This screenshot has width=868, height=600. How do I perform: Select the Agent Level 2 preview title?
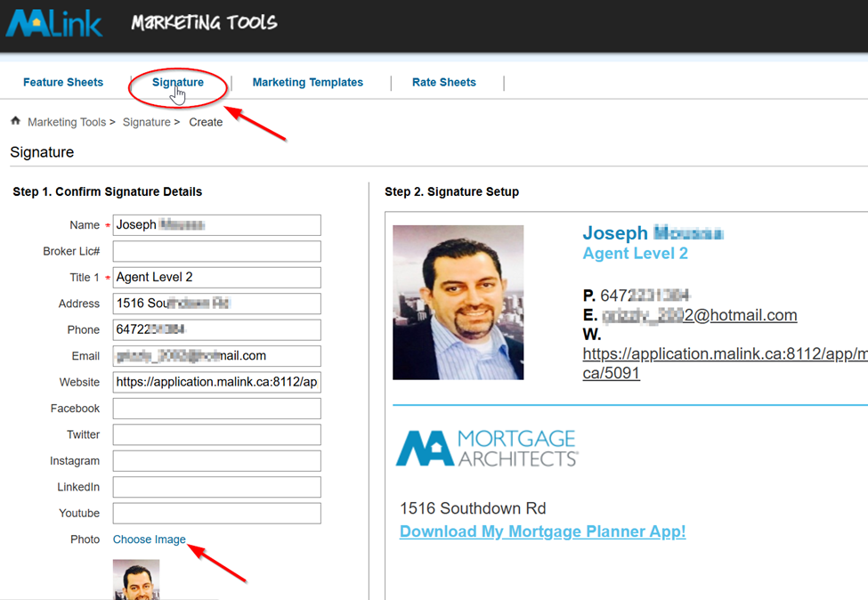click(636, 254)
